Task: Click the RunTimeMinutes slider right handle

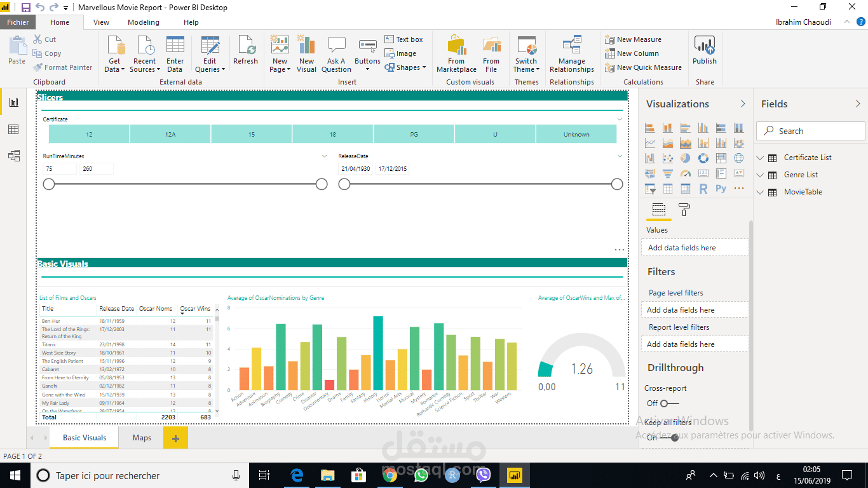Action: pyautogui.click(x=322, y=184)
